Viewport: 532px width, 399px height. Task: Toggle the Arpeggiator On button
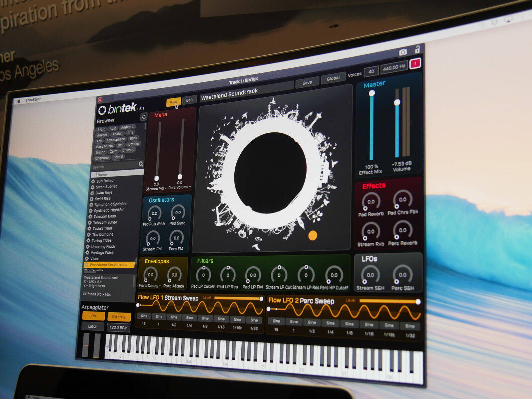click(x=93, y=316)
